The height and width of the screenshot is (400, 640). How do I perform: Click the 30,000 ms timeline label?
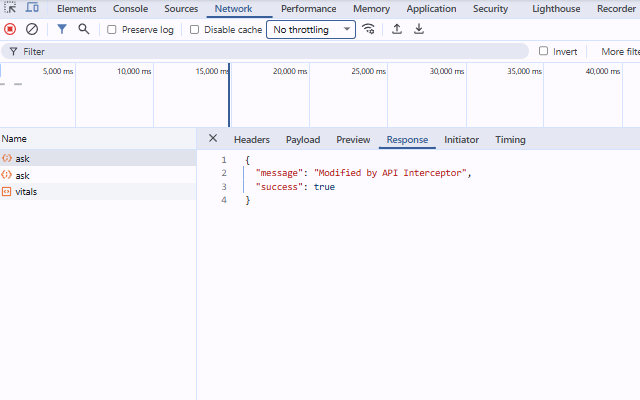[x=447, y=71]
